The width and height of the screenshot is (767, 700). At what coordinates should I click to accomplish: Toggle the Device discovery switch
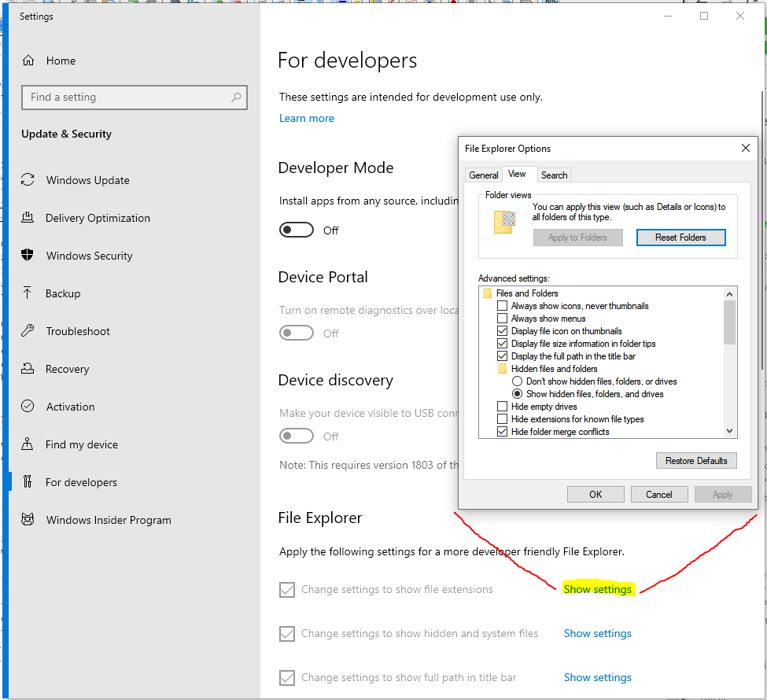point(297,436)
